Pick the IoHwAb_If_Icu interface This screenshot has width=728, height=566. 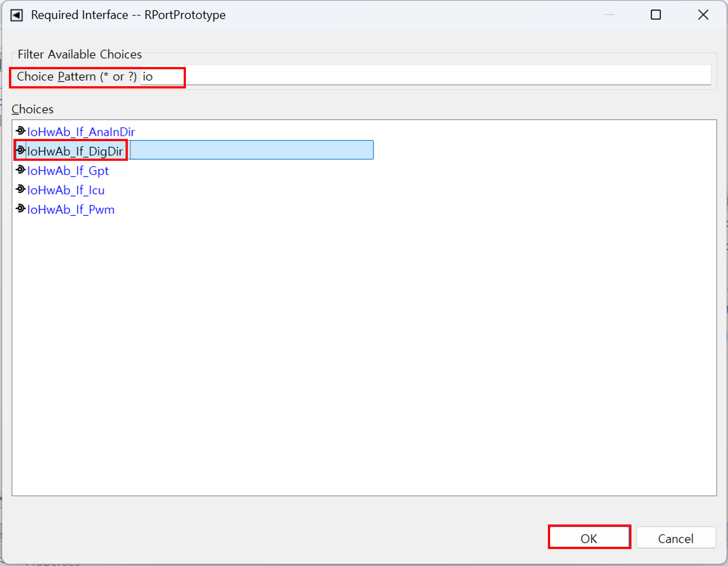tap(66, 190)
